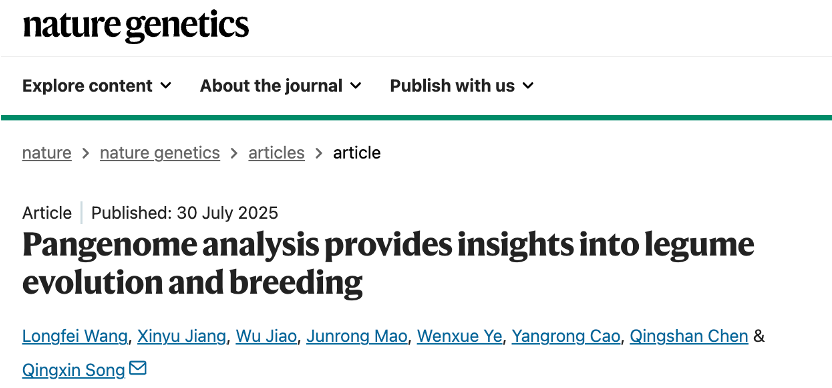Screen dimensions: 832x388
Task: Open the Explore content menu
Action: [97, 85]
